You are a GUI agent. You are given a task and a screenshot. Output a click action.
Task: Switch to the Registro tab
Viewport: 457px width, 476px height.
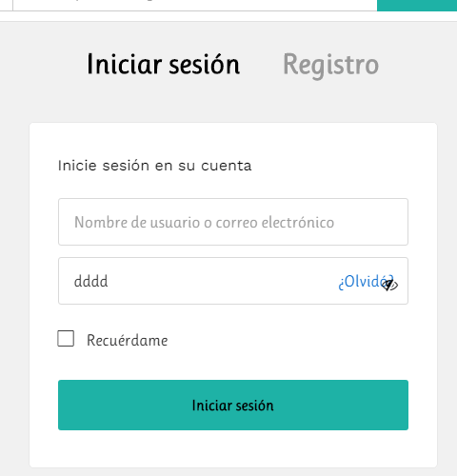[x=330, y=65]
